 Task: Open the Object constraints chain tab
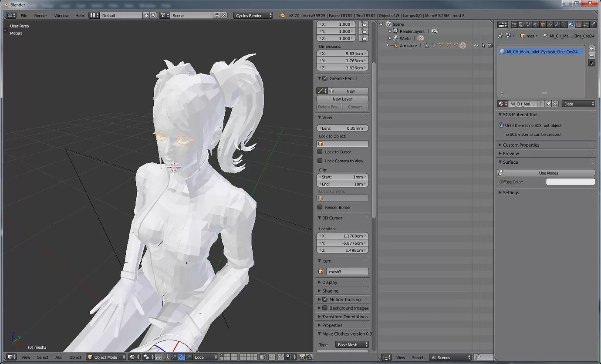[x=550, y=25]
